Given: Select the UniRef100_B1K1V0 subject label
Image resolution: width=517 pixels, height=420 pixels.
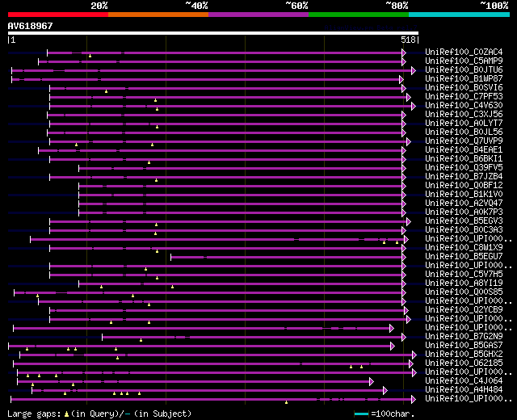Looking at the screenshot, I should click(x=464, y=195).
